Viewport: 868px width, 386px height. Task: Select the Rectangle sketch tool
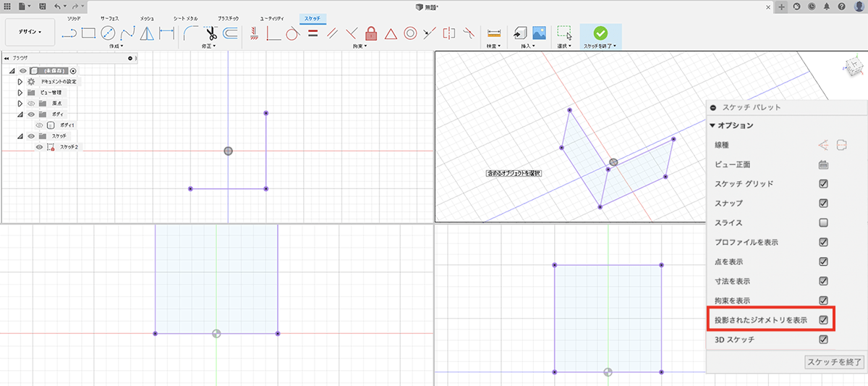[x=88, y=33]
